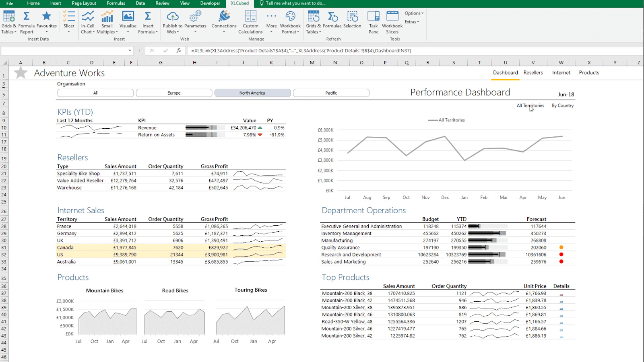Toggle the chart to By Country view
This screenshot has width=644, height=362.
coord(562,105)
